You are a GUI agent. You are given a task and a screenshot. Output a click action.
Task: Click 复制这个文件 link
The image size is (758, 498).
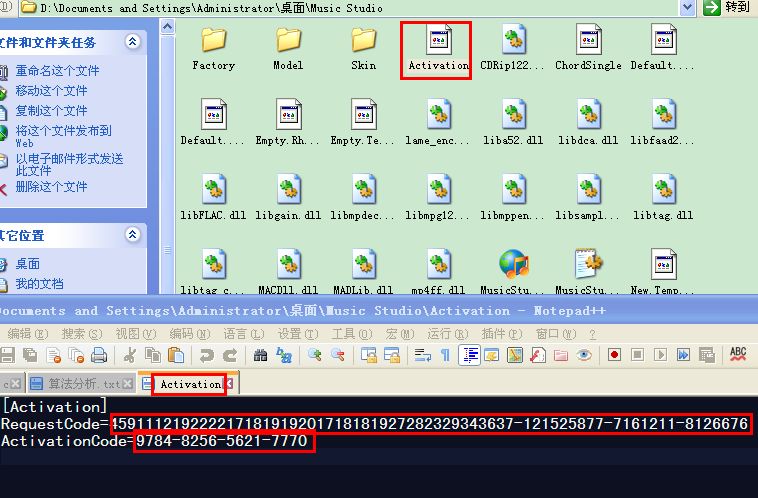point(51,110)
